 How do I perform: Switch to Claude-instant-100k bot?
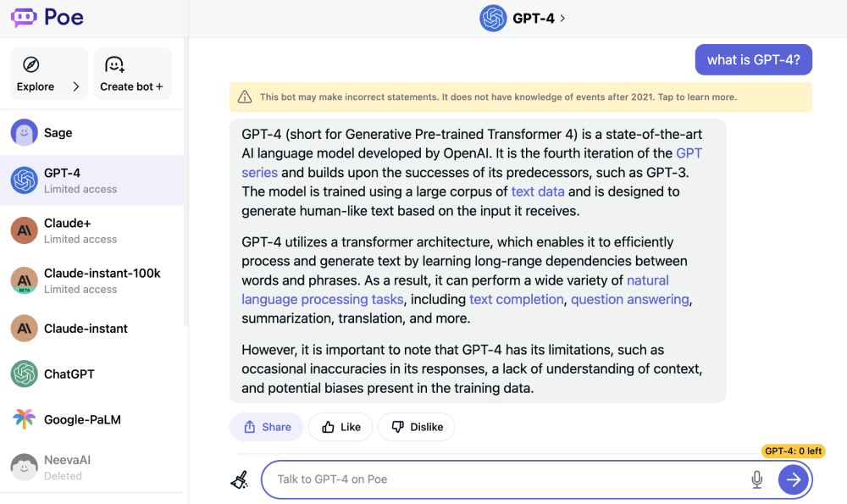coord(91,280)
